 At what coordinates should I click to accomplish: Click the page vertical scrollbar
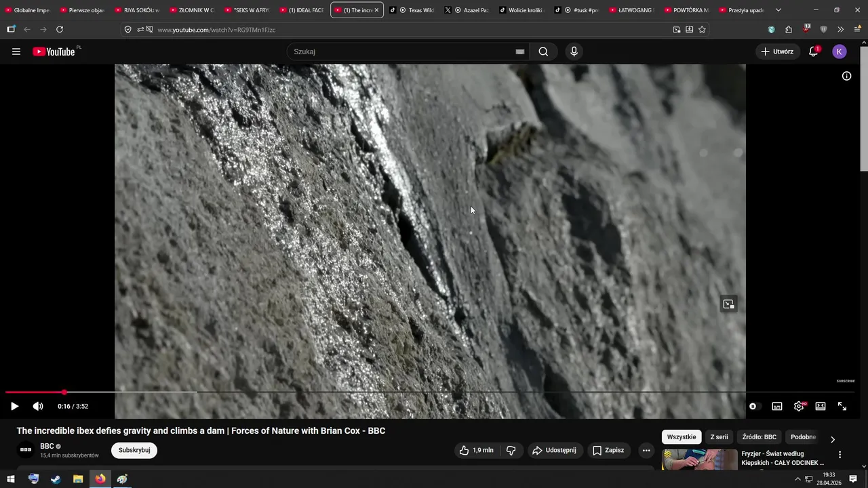pos(864,108)
